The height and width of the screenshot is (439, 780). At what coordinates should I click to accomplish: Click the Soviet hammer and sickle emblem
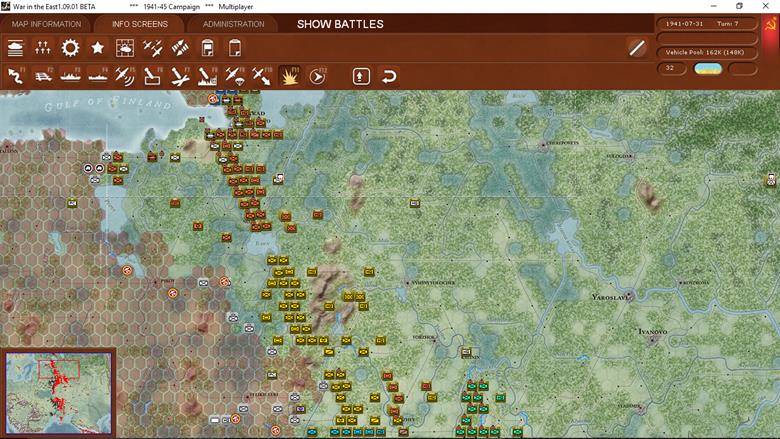pos(770,25)
